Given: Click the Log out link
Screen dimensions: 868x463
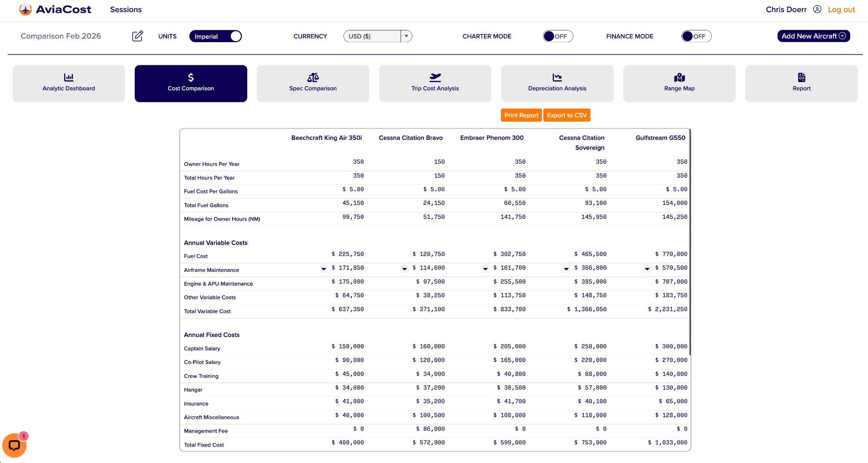Looking at the screenshot, I should [x=841, y=10].
